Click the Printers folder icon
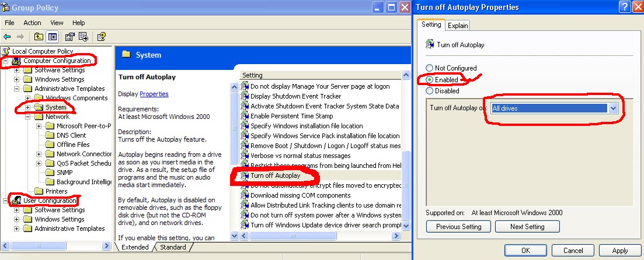The image size is (644, 260). tap(39, 191)
